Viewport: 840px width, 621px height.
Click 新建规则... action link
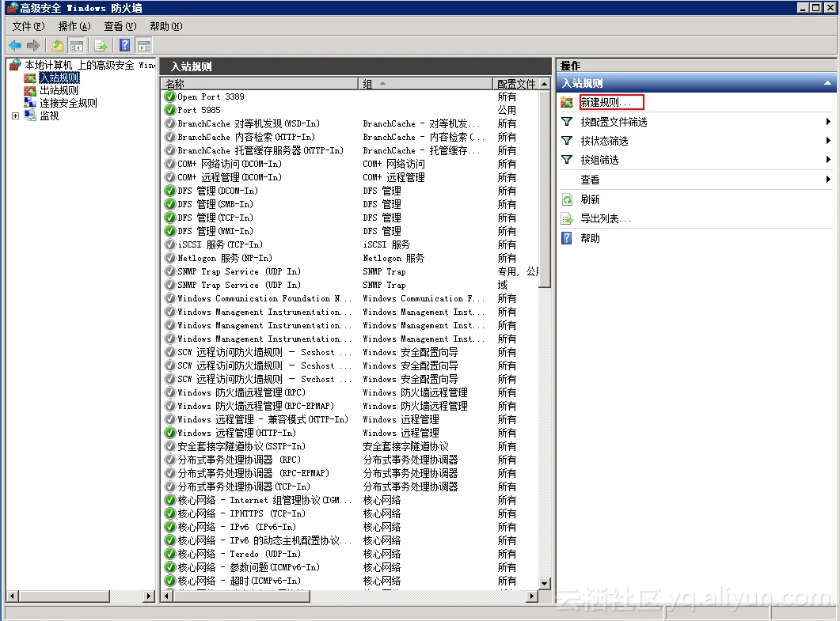point(606,102)
